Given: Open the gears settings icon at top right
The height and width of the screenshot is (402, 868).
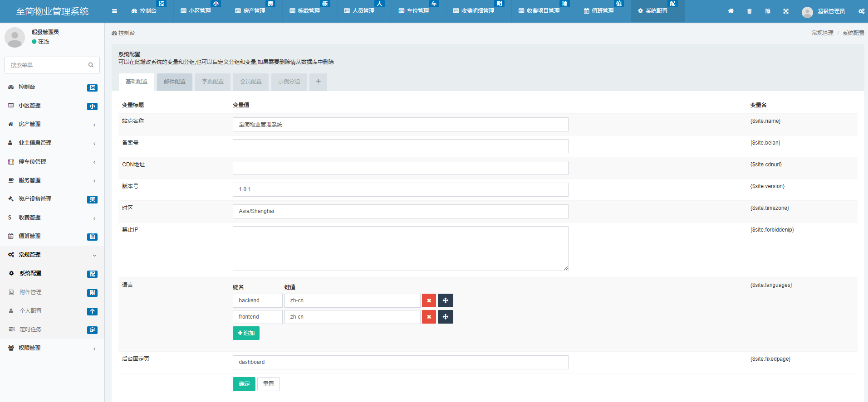Looking at the screenshot, I should point(861,11).
